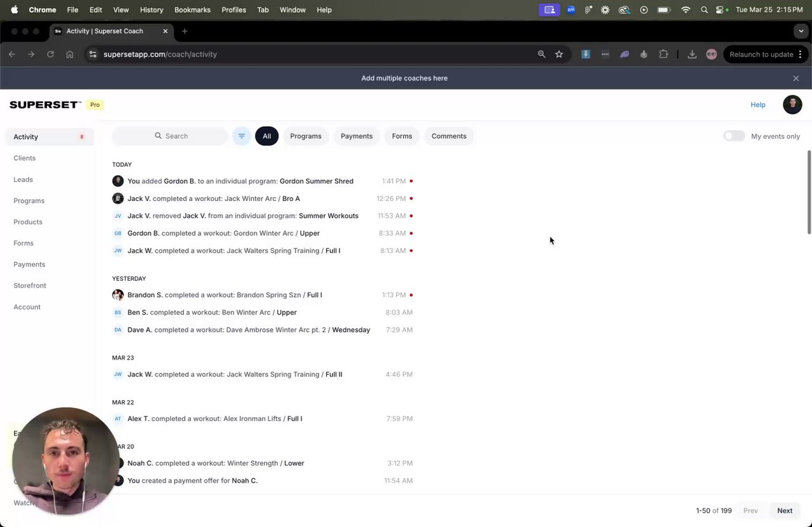This screenshot has width=812, height=527.
Task: Toggle the 'My events only' switch
Action: click(x=734, y=136)
